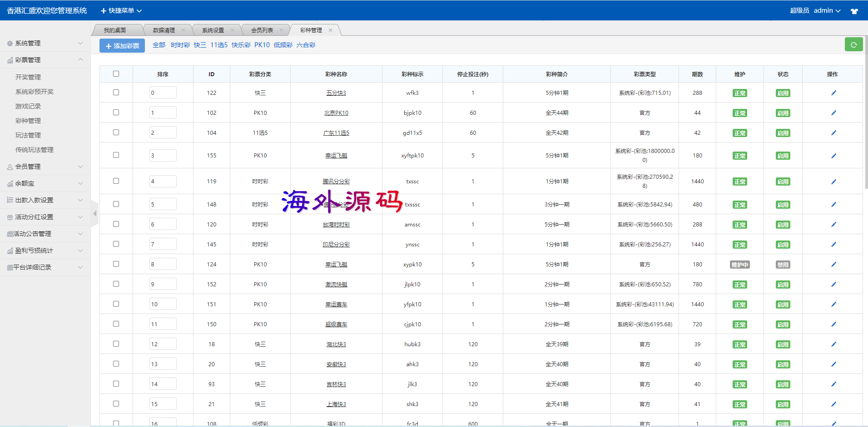Click edit pencil for 激流快艇 row
Screen dimensions: 868x427
click(833, 285)
